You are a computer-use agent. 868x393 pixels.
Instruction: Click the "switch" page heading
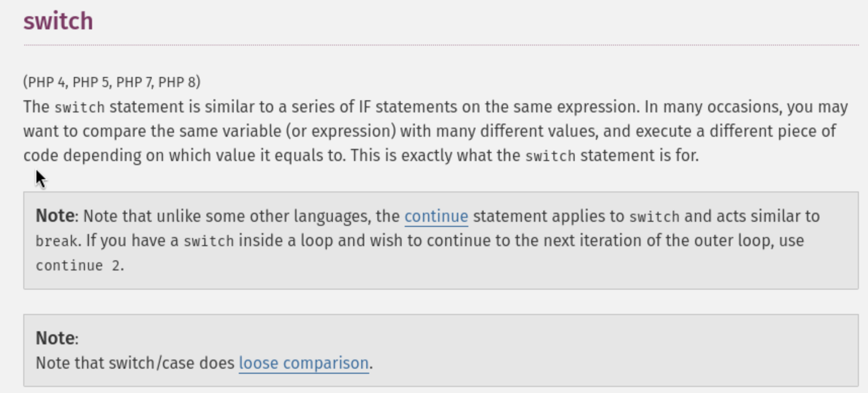point(58,21)
